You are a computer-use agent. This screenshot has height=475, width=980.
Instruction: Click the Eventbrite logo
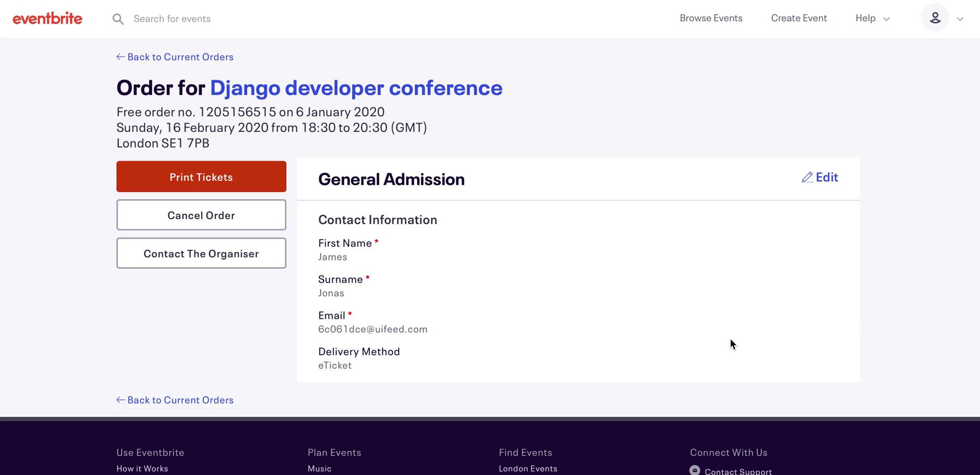click(47, 18)
